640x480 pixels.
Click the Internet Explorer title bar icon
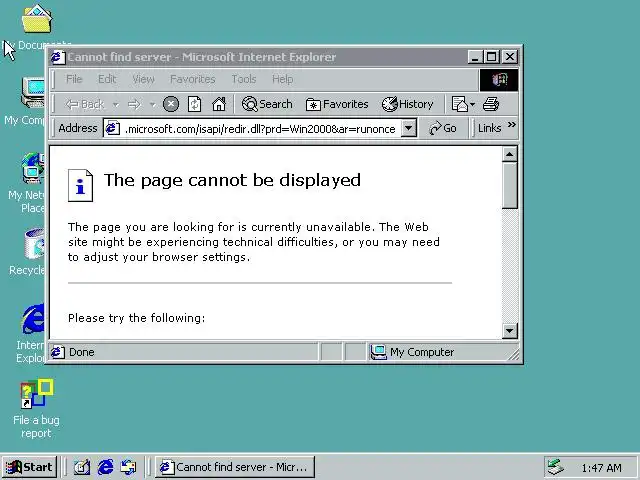tap(58, 57)
